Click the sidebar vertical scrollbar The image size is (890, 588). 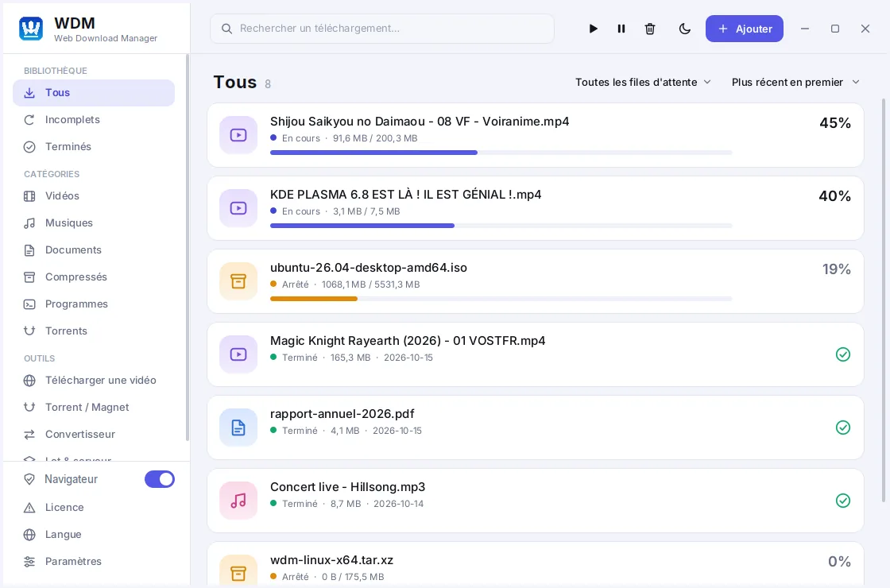pyautogui.click(x=188, y=247)
